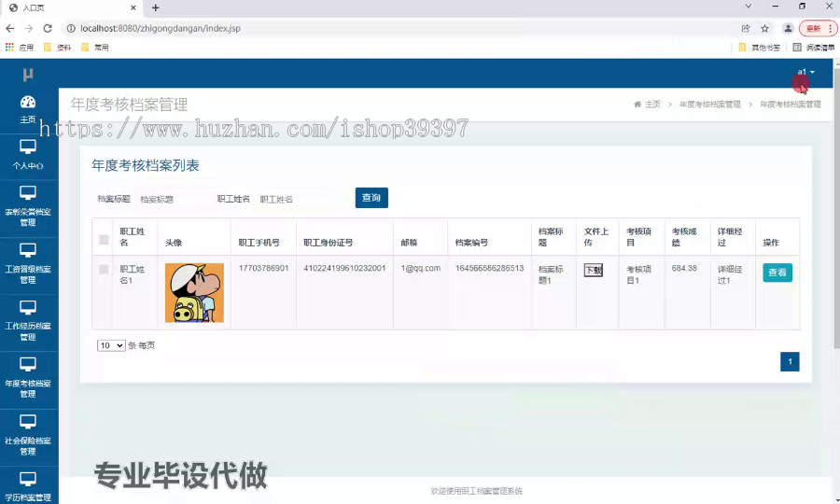Click the browser address bar URL

(161, 28)
